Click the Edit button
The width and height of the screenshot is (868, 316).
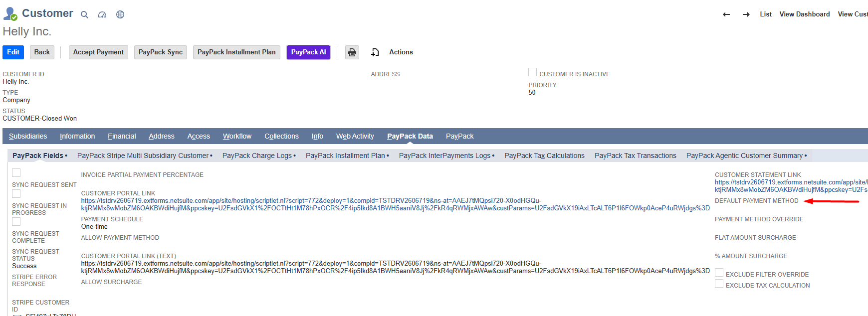[x=13, y=52]
